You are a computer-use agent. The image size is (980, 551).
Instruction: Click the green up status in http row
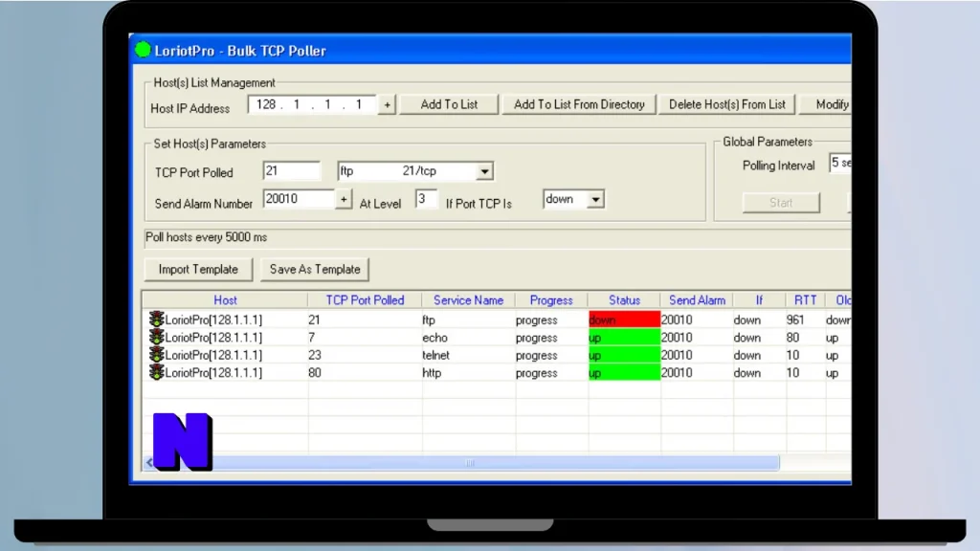(624, 372)
